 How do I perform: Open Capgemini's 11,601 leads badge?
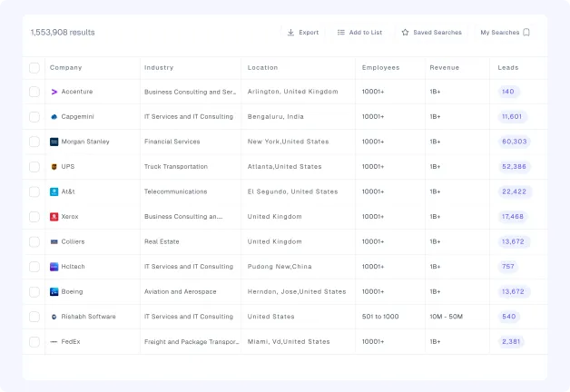pos(512,117)
